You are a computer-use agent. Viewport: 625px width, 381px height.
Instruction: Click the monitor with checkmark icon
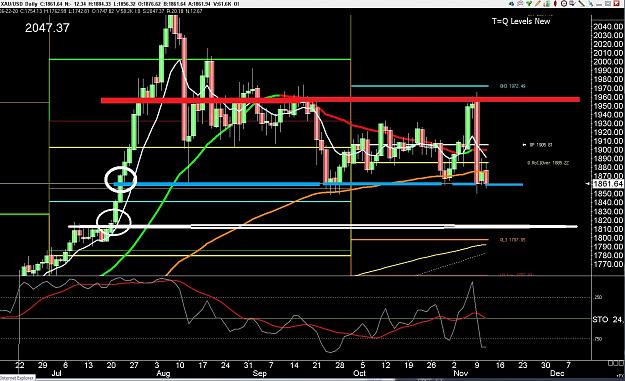572,4
